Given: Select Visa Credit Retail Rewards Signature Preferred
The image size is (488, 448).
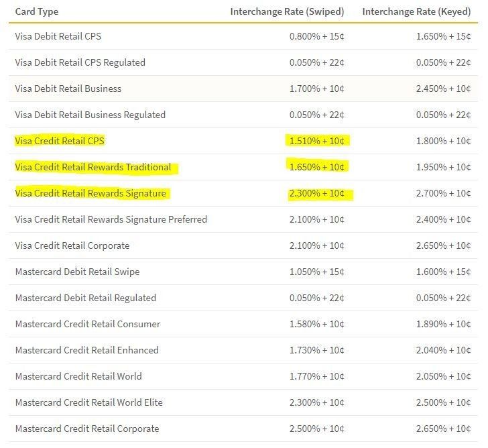Looking at the screenshot, I should [x=111, y=219].
